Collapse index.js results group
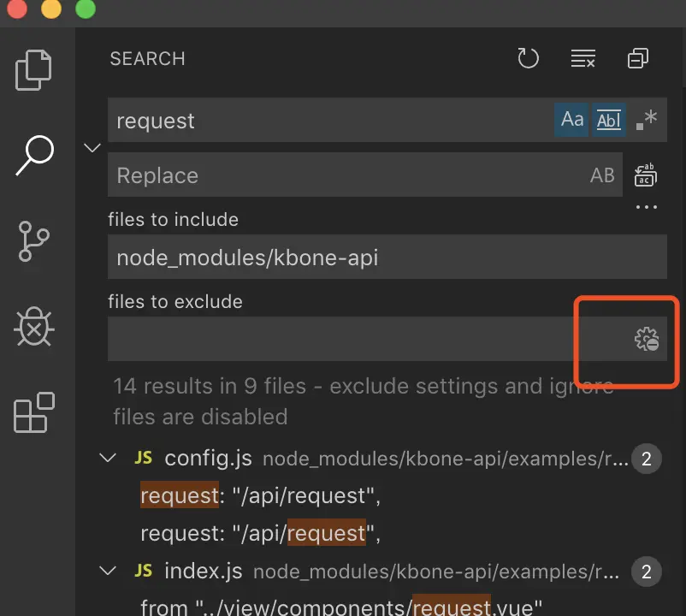 pyautogui.click(x=108, y=571)
